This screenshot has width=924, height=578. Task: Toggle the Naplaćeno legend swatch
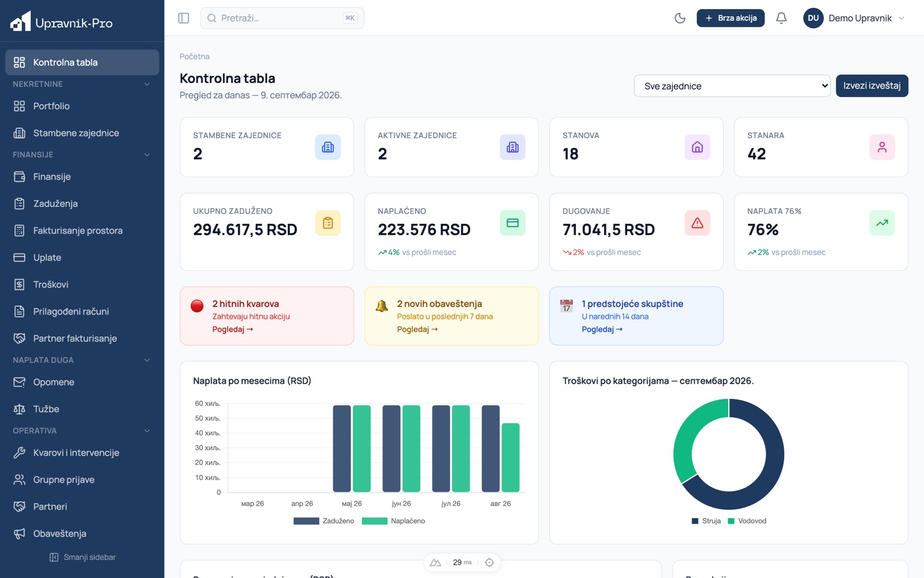click(374, 521)
